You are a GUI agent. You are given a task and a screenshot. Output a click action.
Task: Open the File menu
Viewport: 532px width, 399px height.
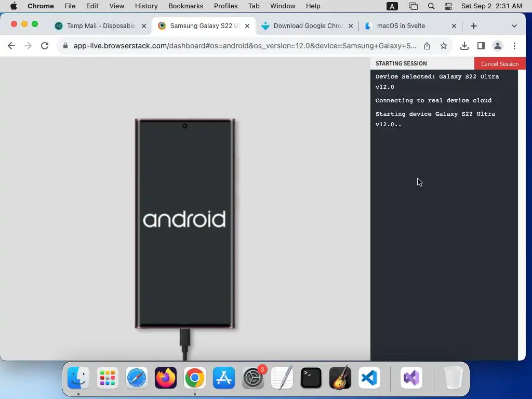point(70,6)
